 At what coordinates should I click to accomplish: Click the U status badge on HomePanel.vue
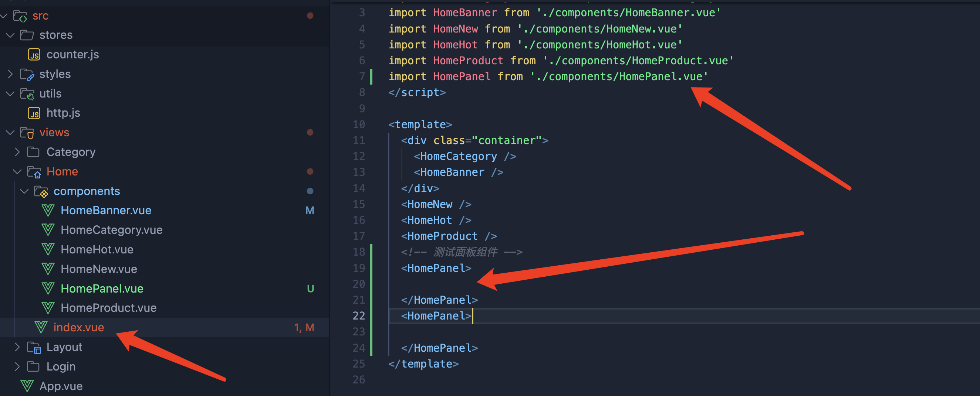click(310, 289)
